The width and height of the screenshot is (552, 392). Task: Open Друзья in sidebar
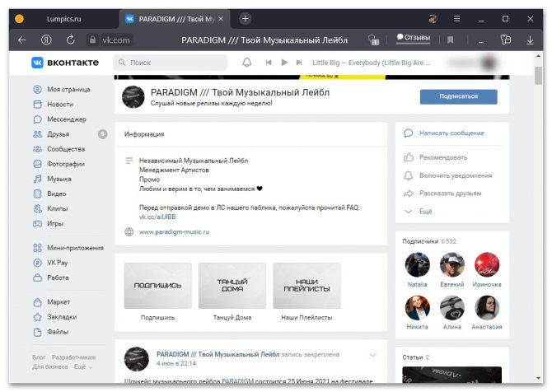(58, 134)
